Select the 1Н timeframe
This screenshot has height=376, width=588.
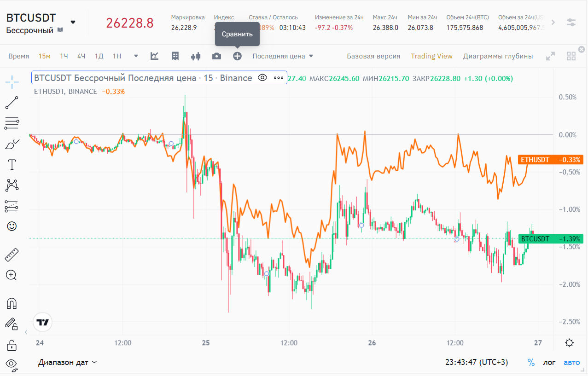tap(117, 56)
